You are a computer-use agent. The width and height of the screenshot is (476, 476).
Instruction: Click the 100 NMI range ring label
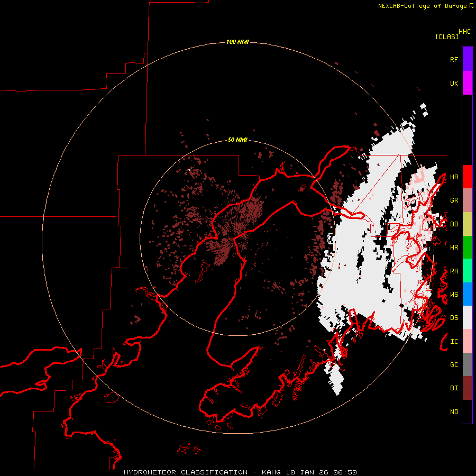point(237,42)
